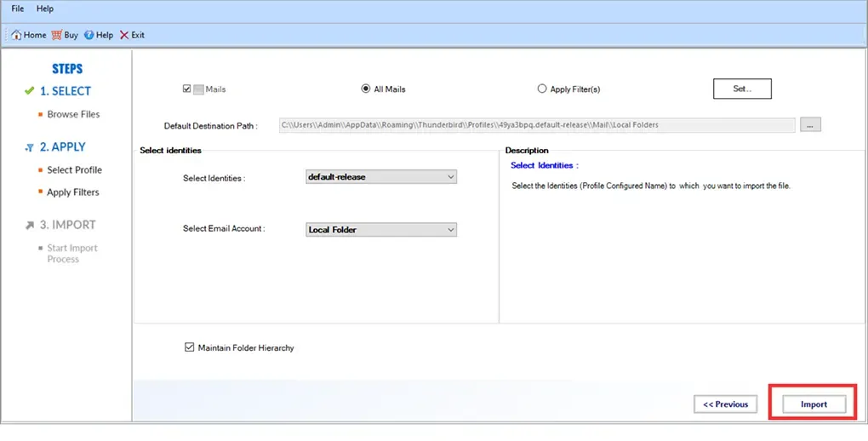This screenshot has height=441, width=868.
Task: Click the Select Identities description heading
Action: 544,165
